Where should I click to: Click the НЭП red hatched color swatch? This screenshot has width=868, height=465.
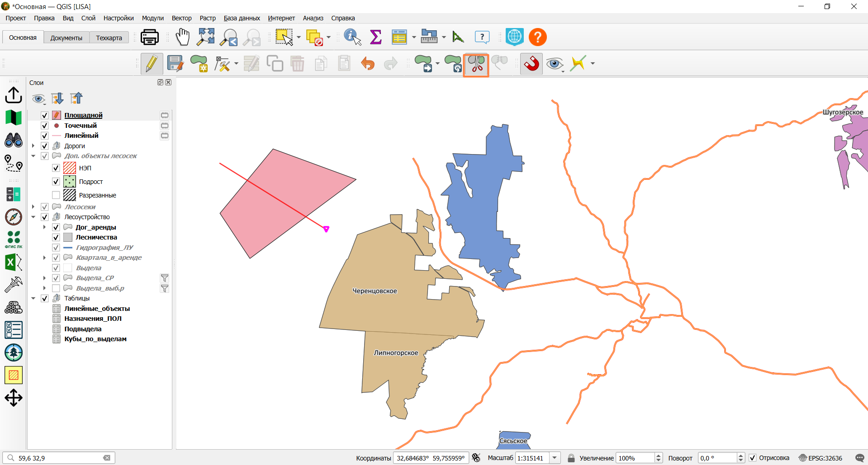tap(70, 168)
